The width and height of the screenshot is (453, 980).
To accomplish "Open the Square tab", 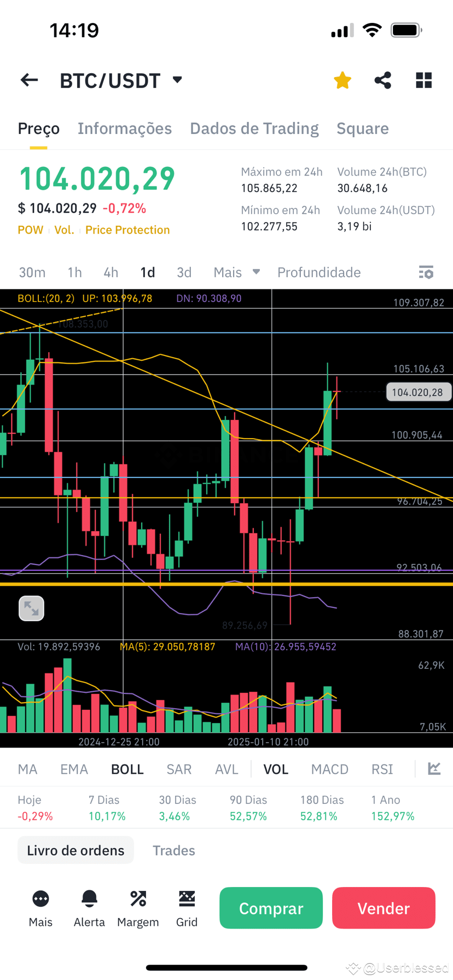I will 363,129.
